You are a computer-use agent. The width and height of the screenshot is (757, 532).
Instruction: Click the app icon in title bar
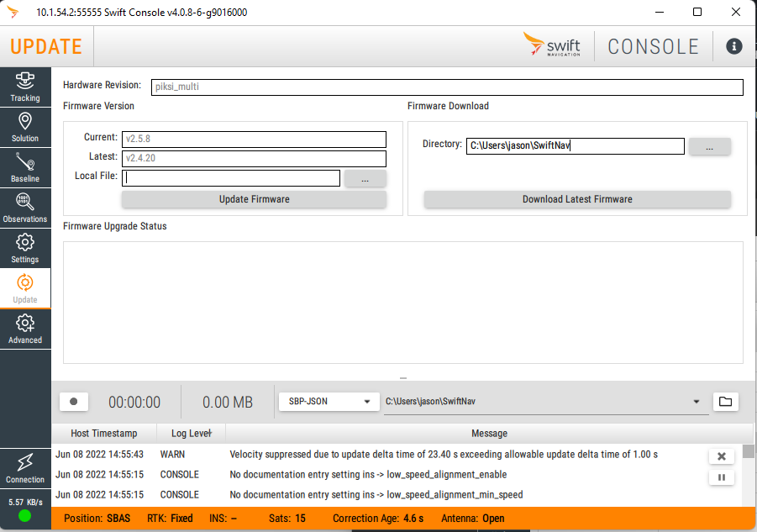pyautogui.click(x=13, y=12)
